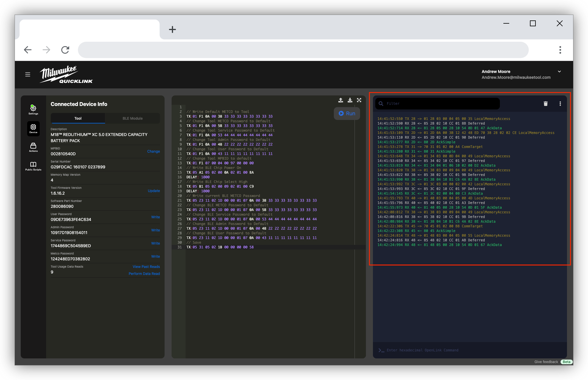Open View Past Reads link
588x380 pixels.
(146, 267)
